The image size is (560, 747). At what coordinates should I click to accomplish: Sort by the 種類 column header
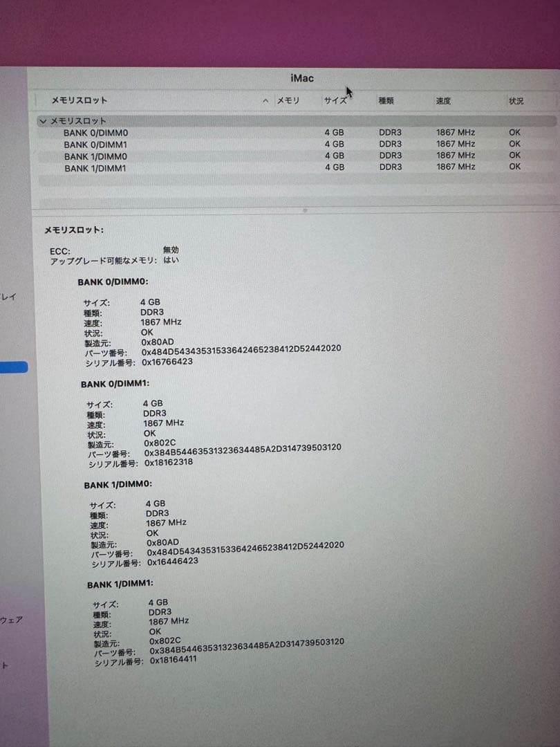pos(386,100)
